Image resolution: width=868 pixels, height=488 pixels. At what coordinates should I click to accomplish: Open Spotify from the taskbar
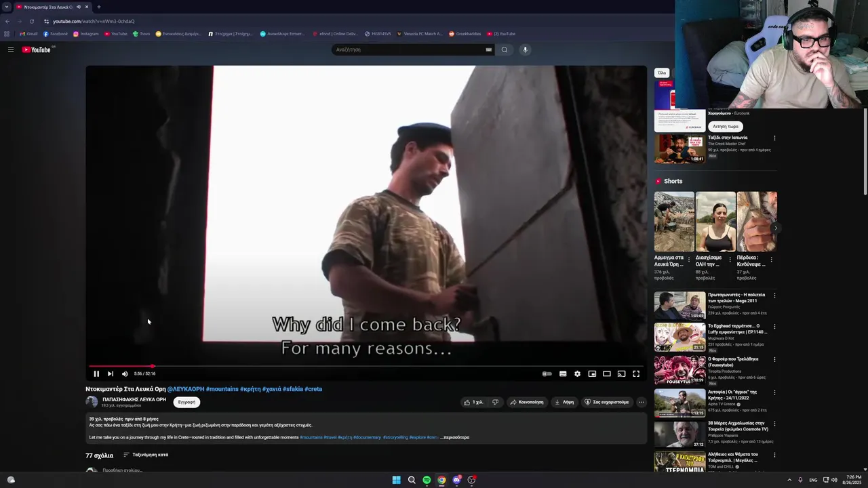(427, 480)
